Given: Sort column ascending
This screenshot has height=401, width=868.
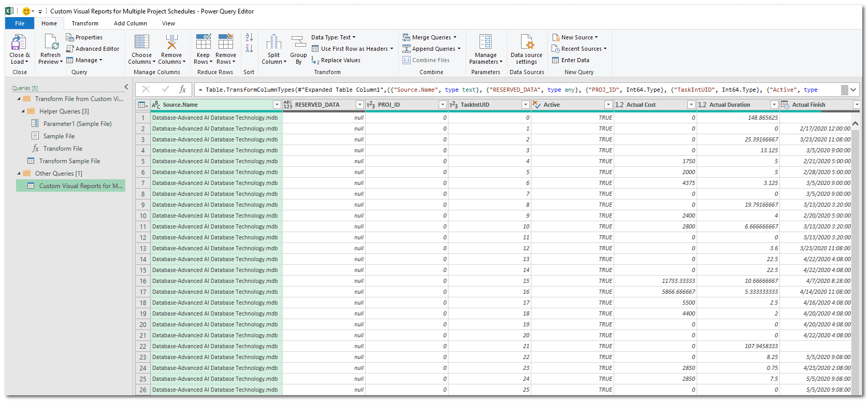Looking at the screenshot, I should (x=249, y=37).
